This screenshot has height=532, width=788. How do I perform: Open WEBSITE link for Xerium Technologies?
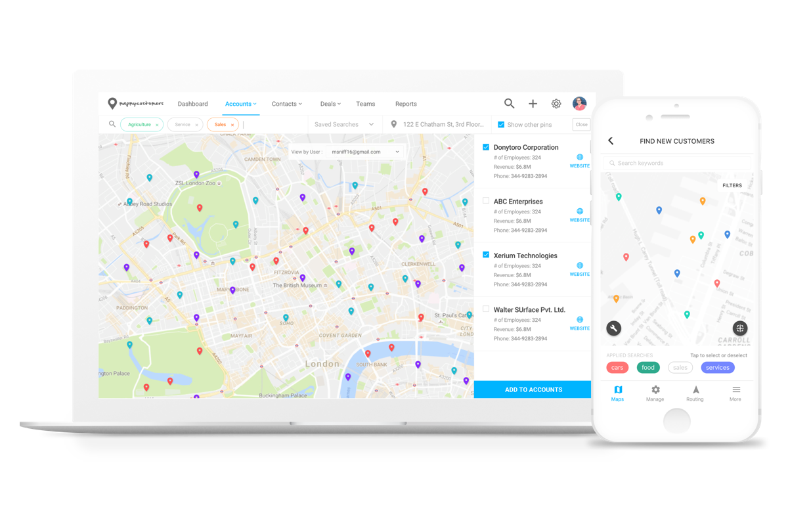coord(580,274)
